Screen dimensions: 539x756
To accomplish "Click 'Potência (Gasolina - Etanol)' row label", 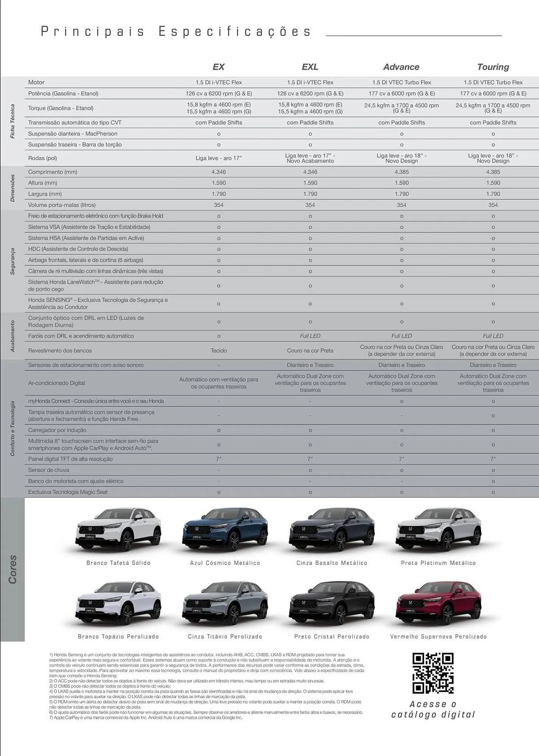I will 63,93.
